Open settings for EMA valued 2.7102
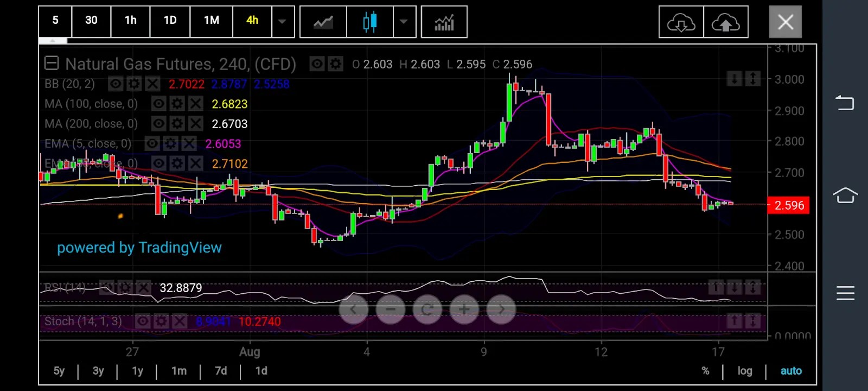Screen dimensions: 868x391 (x=177, y=163)
